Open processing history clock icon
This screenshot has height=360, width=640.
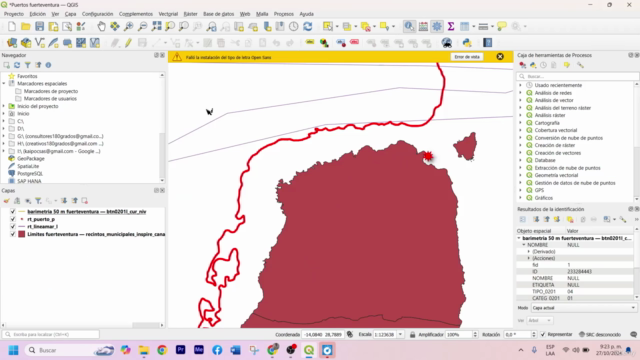(x=543, y=65)
